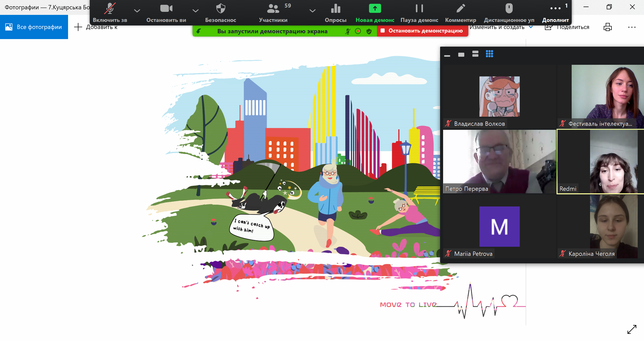Click Кароліна Чеголя name label
Screen dimensions: 644x341
tap(591, 254)
